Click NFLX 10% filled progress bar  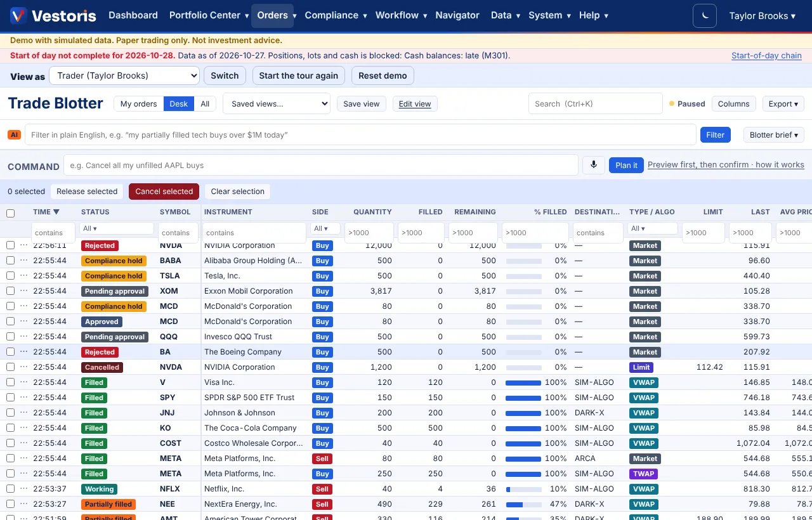[523, 489]
